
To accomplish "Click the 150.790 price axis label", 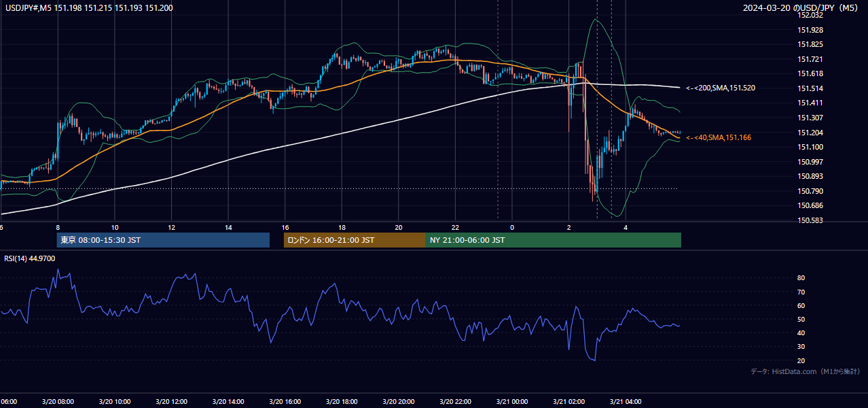I will (x=810, y=191).
